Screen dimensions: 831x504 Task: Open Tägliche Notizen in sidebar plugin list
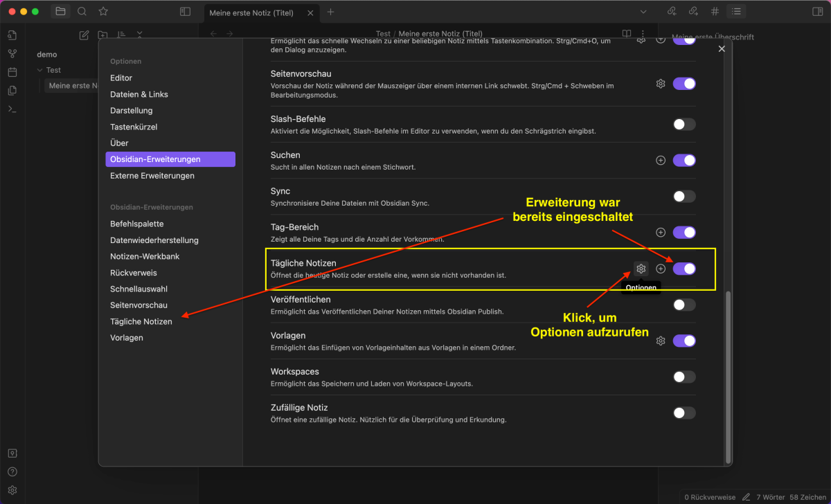tap(141, 321)
